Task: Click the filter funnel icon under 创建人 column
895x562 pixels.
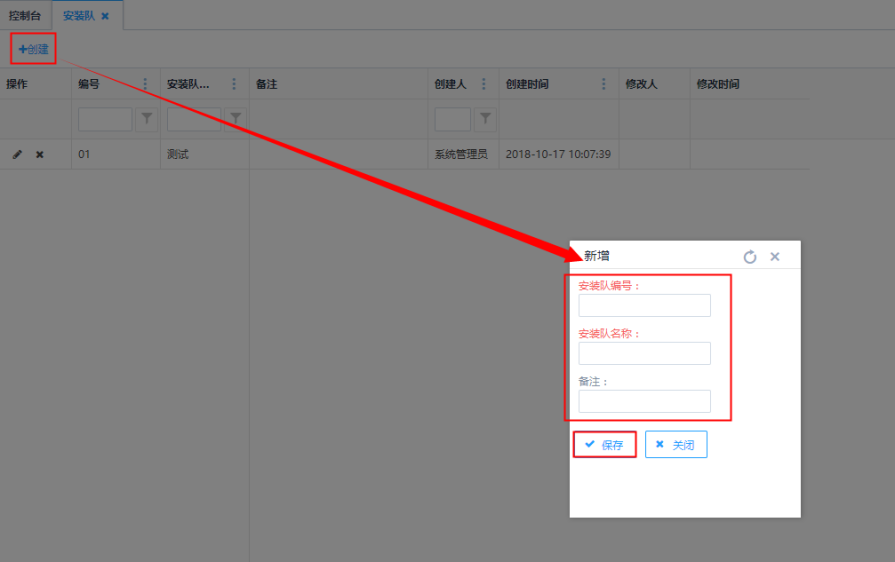Action: (x=485, y=119)
